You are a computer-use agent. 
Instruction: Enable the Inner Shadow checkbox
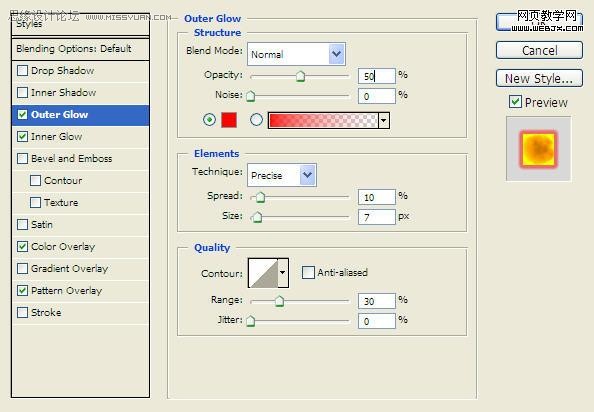22,93
